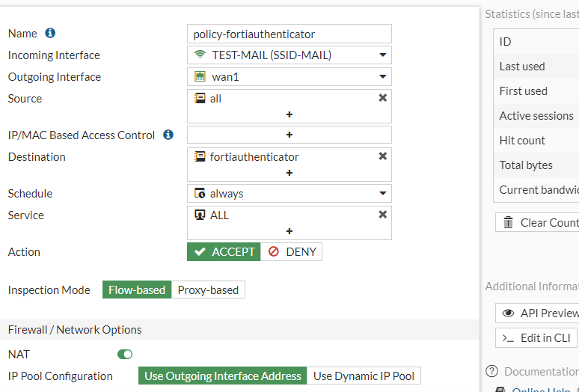Click the info icon next to Name

point(50,34)
